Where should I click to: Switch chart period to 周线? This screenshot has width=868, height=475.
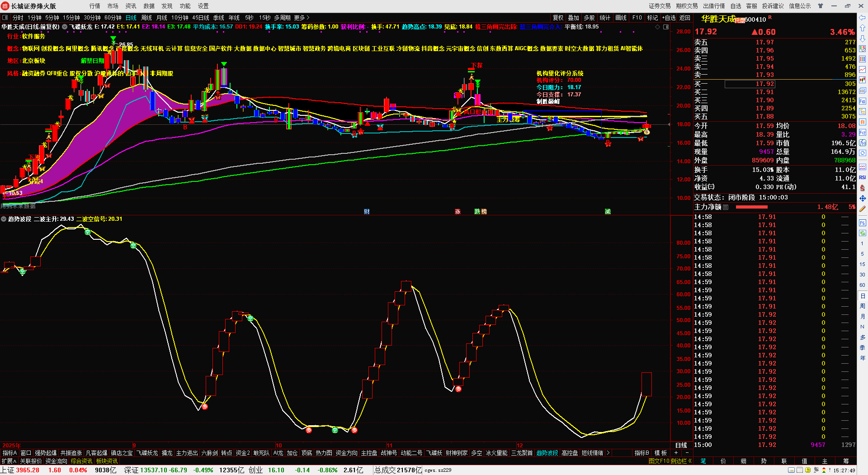pos(146,18)
